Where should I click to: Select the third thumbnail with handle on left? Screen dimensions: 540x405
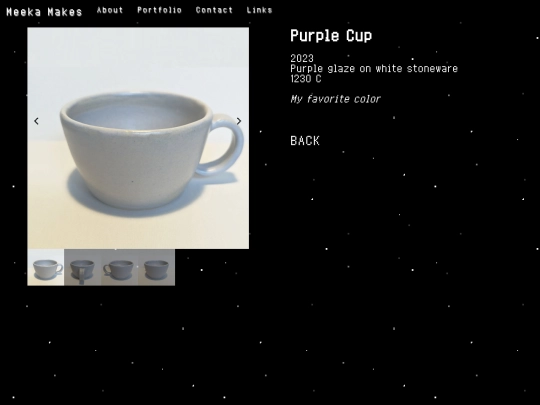click(120, 267)
